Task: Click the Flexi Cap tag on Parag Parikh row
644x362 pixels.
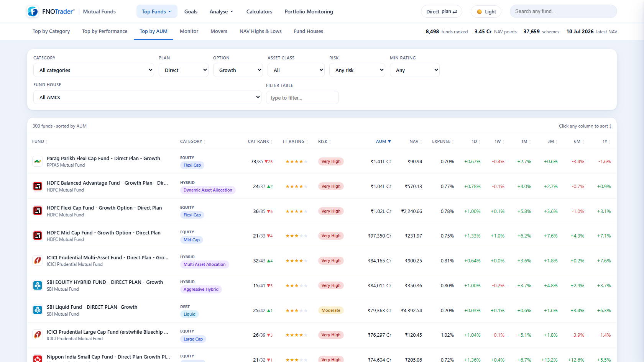Action: pyautogui.click(x=192, y=165)
